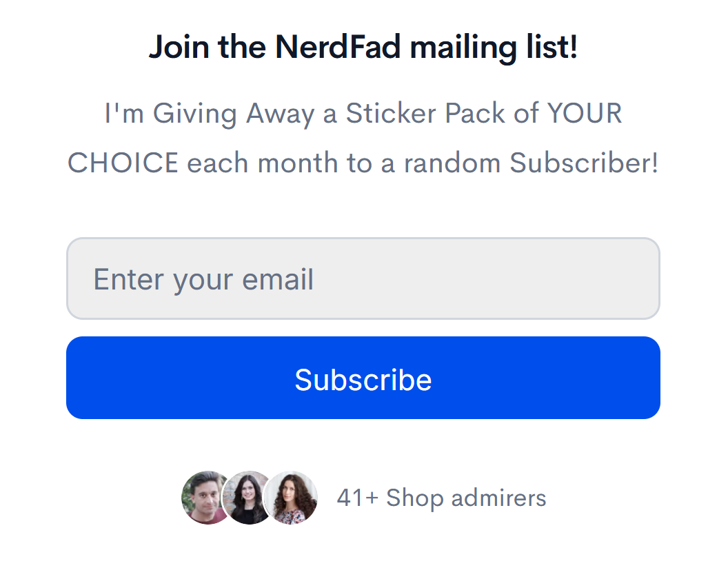Select the word NerdFad in the heading
728x579 pixels.
point(338,47)
